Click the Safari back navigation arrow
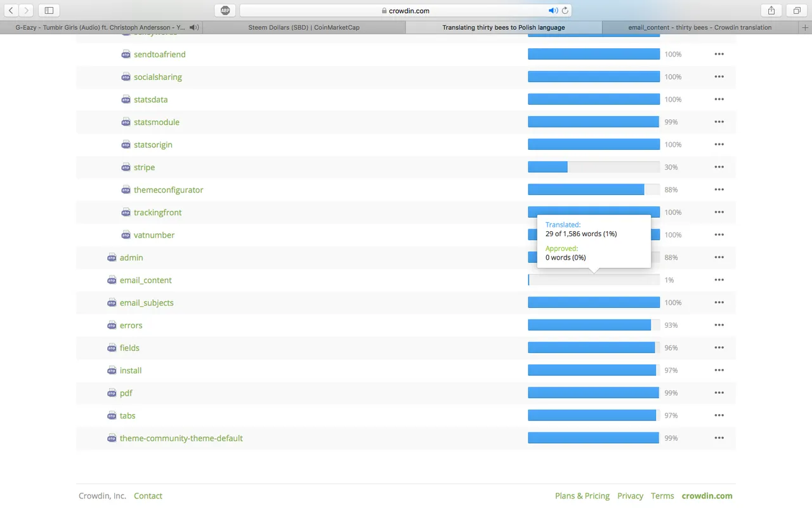 [x=11, y=10]
